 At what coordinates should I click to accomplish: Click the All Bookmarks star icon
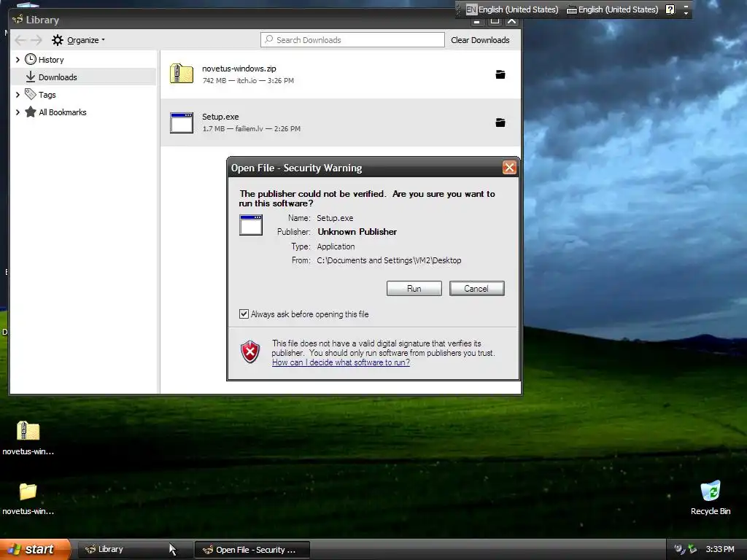tap(31, 112)
